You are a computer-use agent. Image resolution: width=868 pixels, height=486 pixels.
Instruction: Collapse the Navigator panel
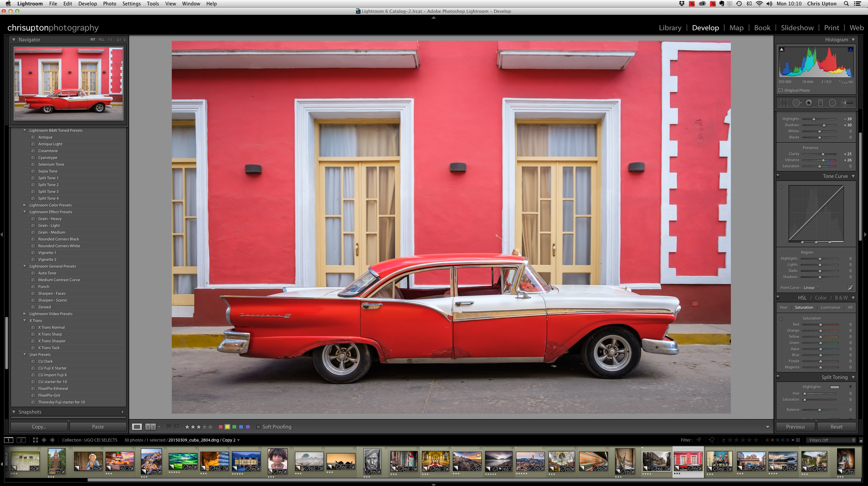14,40
